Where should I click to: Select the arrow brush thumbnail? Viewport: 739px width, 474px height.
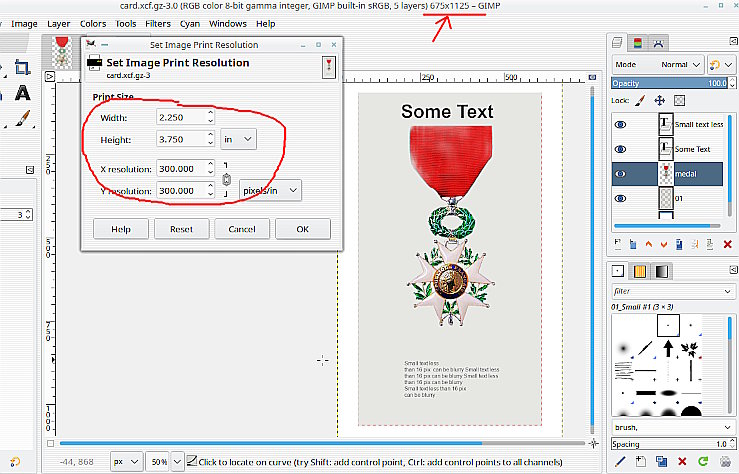click(x=668, y=349)
